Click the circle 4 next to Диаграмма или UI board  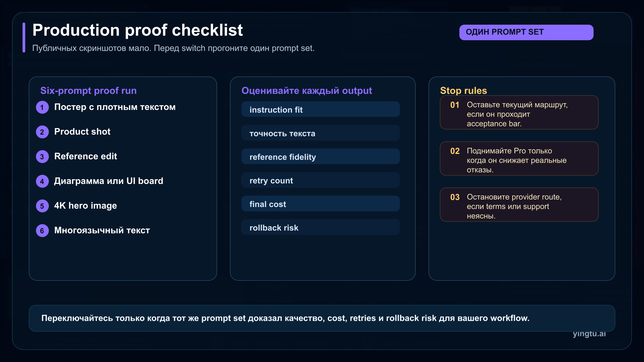click(x=42, y=181)
